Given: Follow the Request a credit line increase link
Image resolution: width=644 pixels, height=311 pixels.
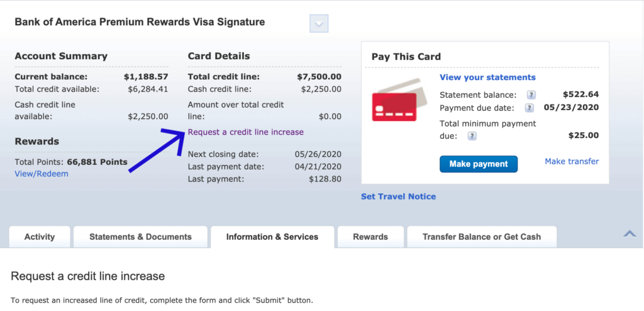Looking at the screenshot, I should [x=246, y=132].
